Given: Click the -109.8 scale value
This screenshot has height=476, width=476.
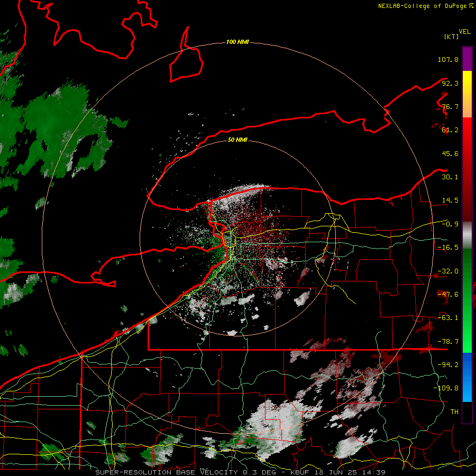Looking at the screenshot, I should (x=446, y=388).
